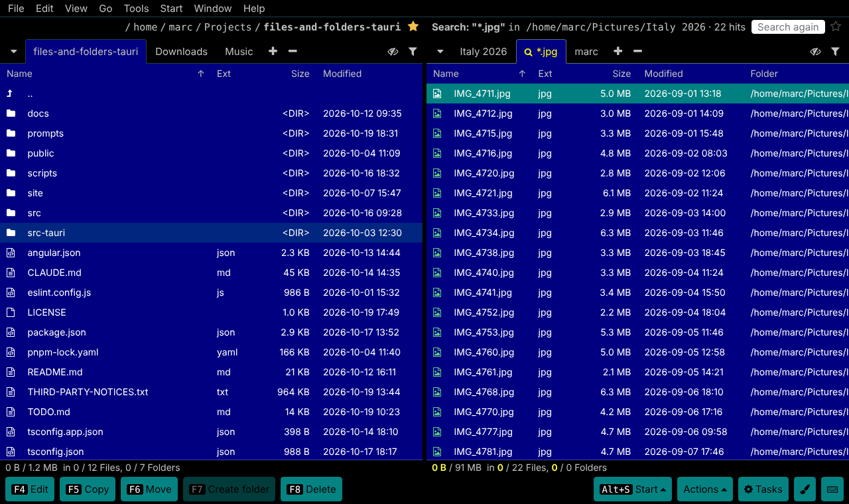
Task: Switch to the marc tab
Action: [x=586, y=52]
